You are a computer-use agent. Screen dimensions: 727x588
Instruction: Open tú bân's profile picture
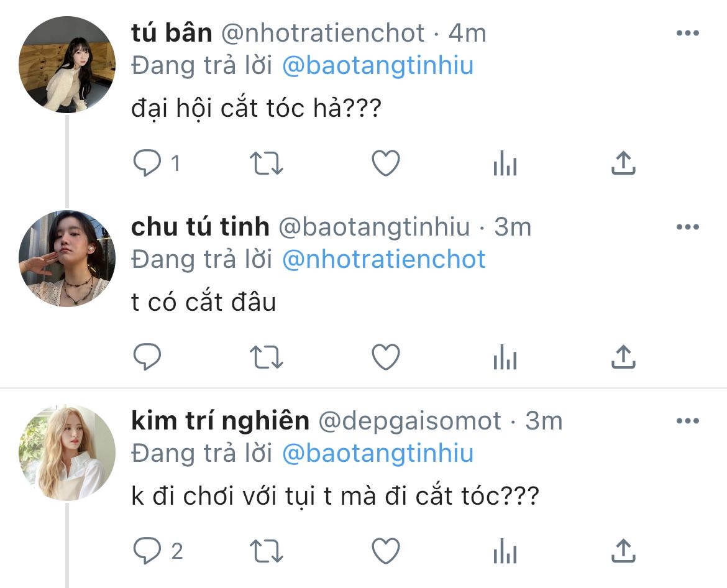click(x=67, y=65)
